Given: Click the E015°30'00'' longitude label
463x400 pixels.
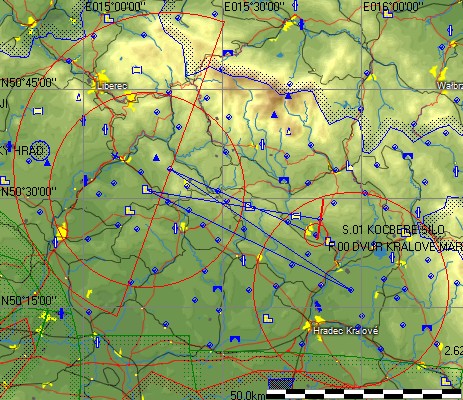Looking at the screenshot, I should point(254,7).
